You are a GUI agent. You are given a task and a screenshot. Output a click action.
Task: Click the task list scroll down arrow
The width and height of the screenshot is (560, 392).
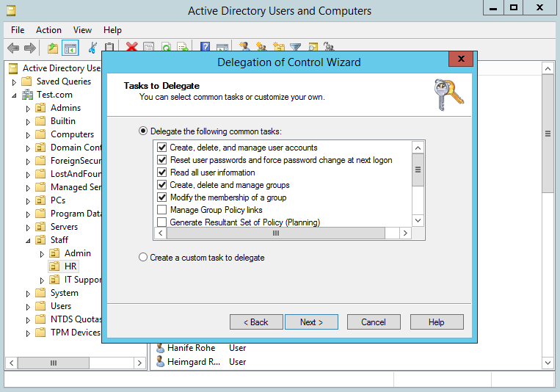click(418, 220)
